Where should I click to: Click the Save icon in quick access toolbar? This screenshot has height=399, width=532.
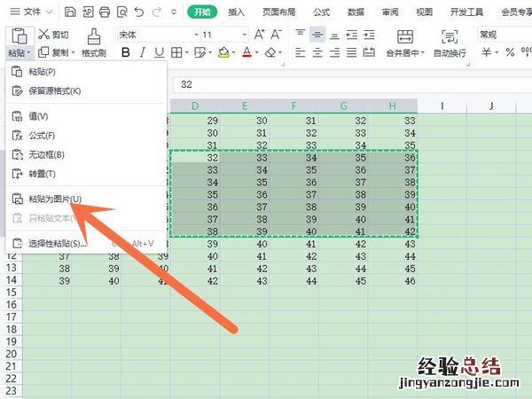click(x=70, y=12)
